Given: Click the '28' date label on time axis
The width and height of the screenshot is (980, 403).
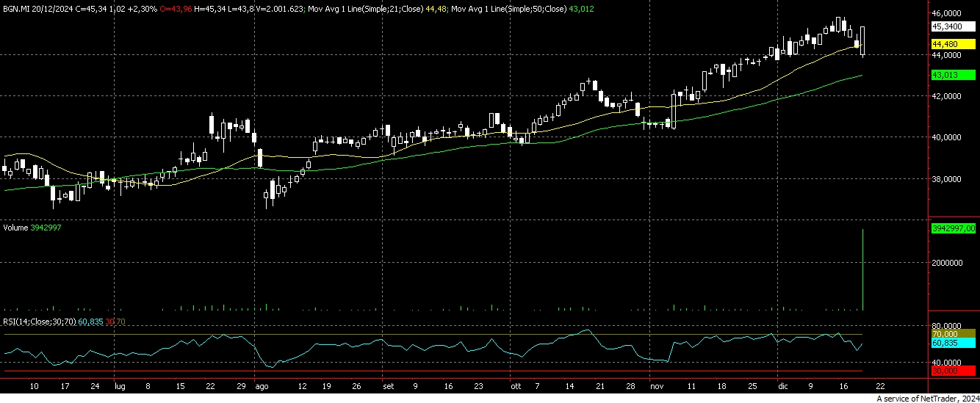Looking at the screenshot, I should 630,385.
